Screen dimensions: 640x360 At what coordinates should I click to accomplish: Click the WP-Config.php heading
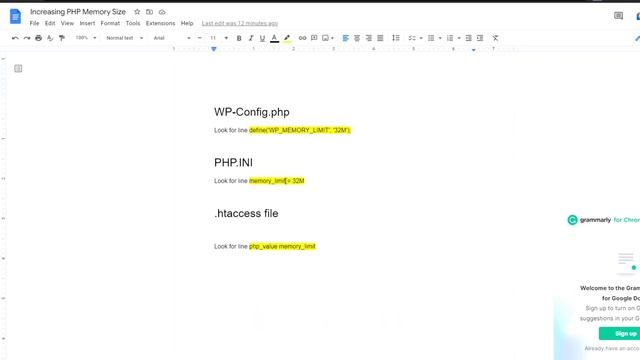click(252, 112)
